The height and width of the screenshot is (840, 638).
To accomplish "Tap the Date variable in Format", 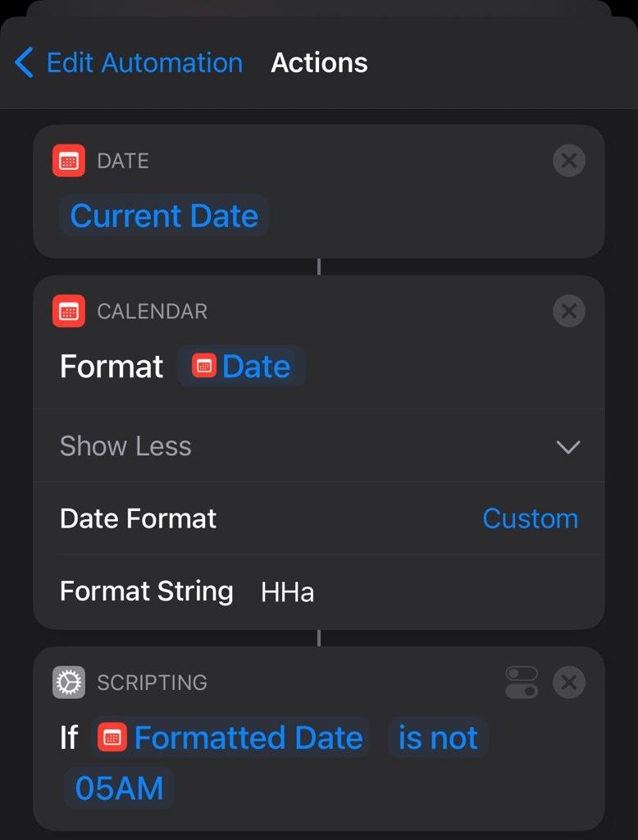I will (x=255, y=367).
